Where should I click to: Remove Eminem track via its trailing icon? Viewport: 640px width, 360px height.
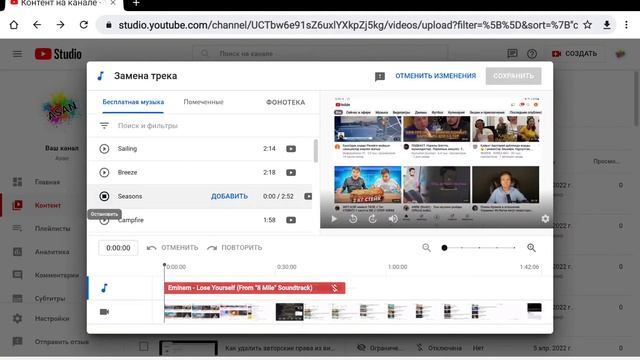[x=334, y=288]
